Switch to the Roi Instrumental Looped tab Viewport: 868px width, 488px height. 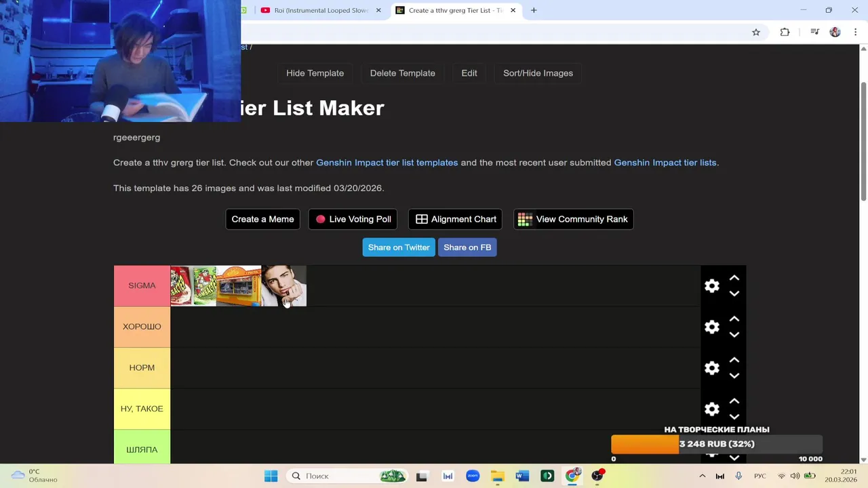click(x=321, y=10)
